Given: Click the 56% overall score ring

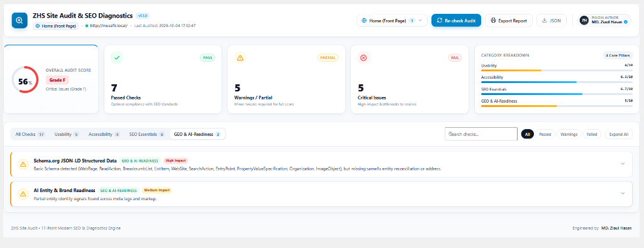Looking at the screenshot, I should tap(25, 79).
